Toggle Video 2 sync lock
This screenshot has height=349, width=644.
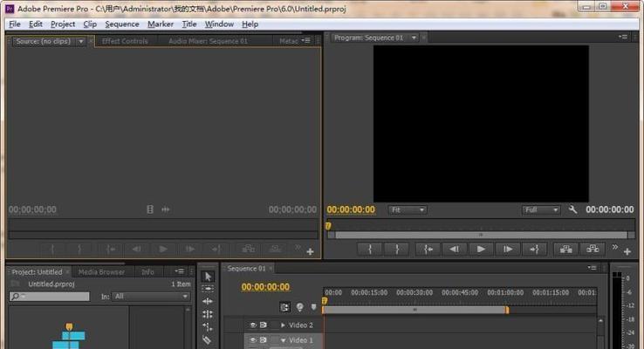tap(264, 325)
